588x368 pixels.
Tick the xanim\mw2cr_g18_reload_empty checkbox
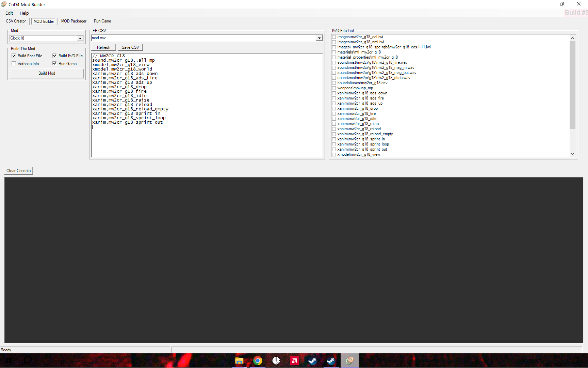pos(334,134)
